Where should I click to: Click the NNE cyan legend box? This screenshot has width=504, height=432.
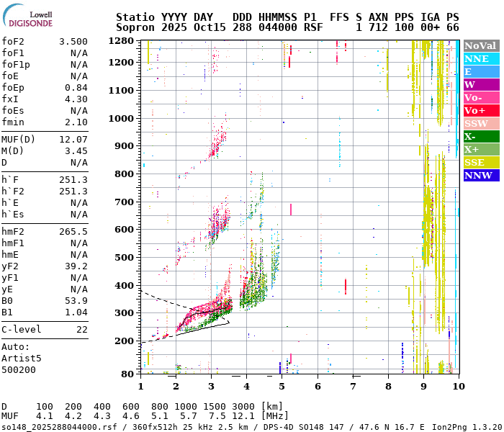point(480,58)
